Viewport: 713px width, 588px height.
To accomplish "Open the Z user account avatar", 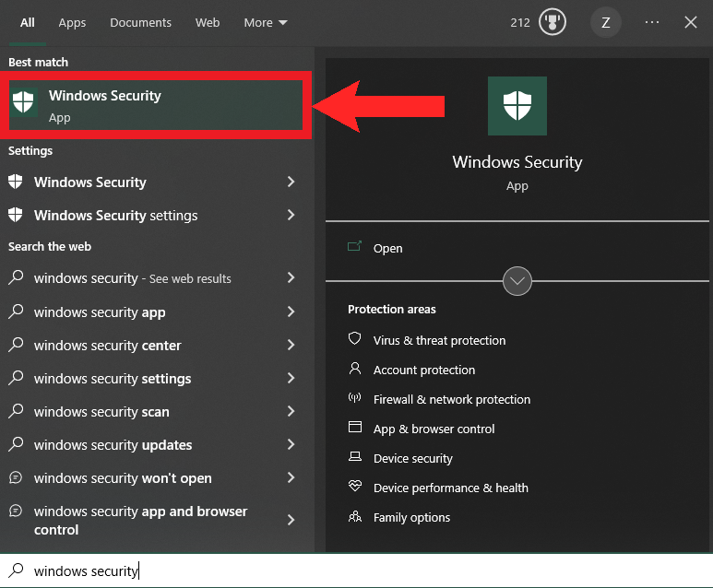I will coord(605,22).
